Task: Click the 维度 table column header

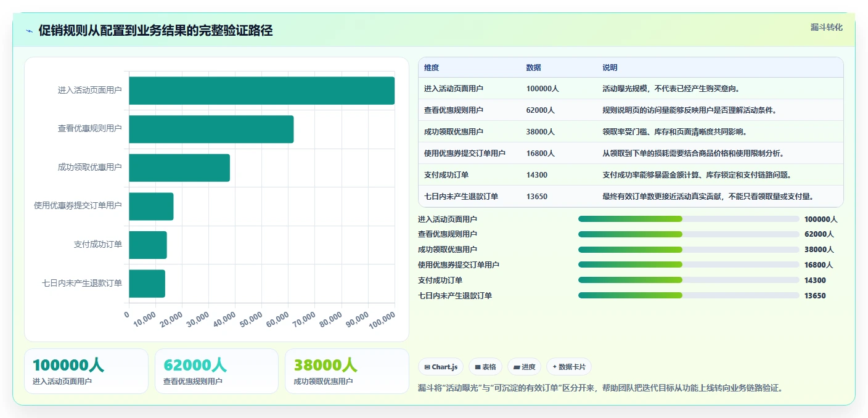Action: coord(432,67)
